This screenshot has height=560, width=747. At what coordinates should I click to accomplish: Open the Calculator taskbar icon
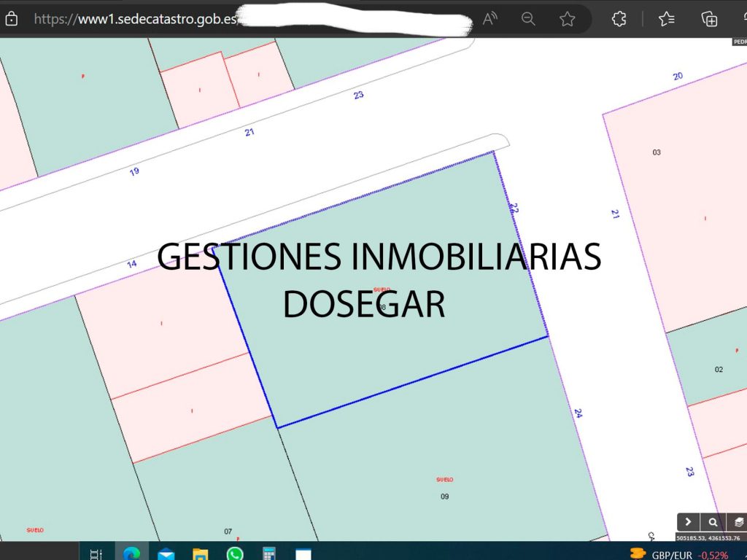click(x=269, y=554)
